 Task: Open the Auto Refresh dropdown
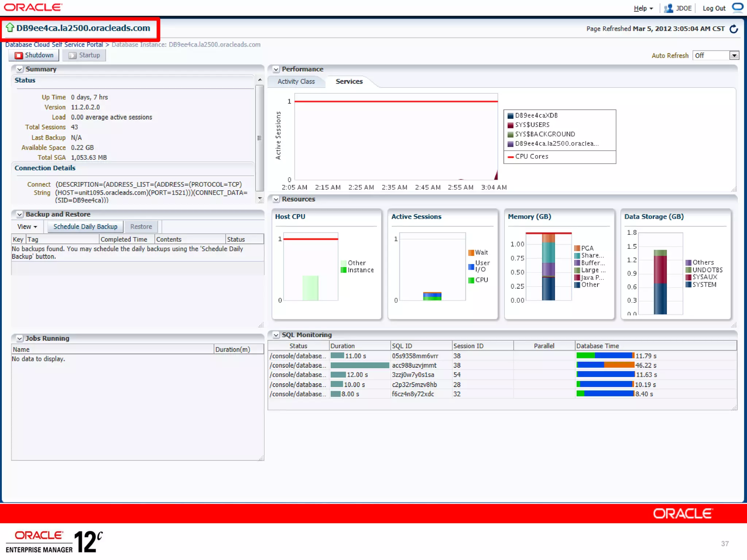pos(734,55)
